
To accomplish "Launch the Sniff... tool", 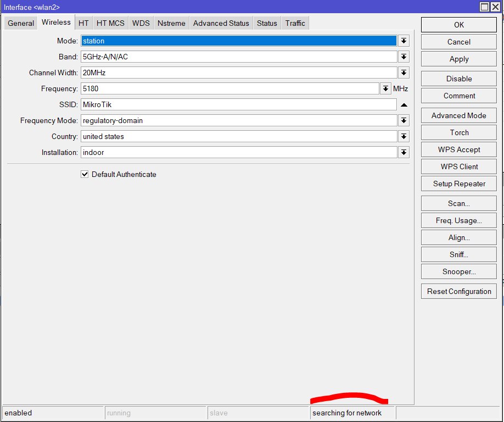I will point(458,254).
